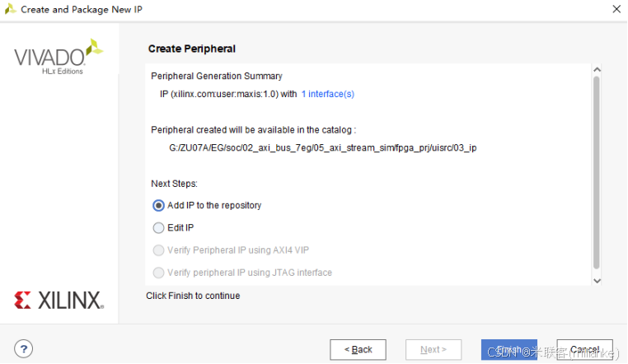Close the Create and Package New IP dialog
The image size is (628, 364).
click(x=616, y=9)
